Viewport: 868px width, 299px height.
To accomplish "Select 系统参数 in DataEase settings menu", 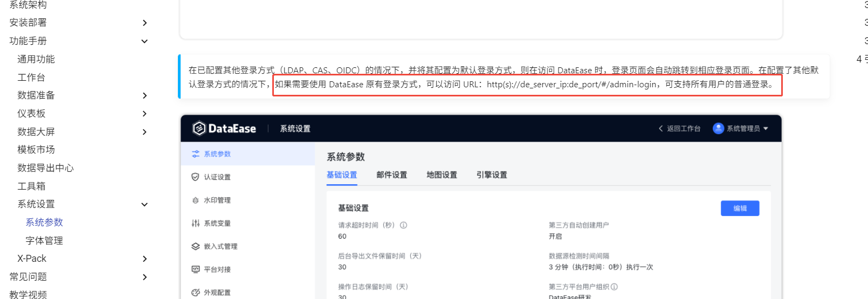I will [248, 154].
